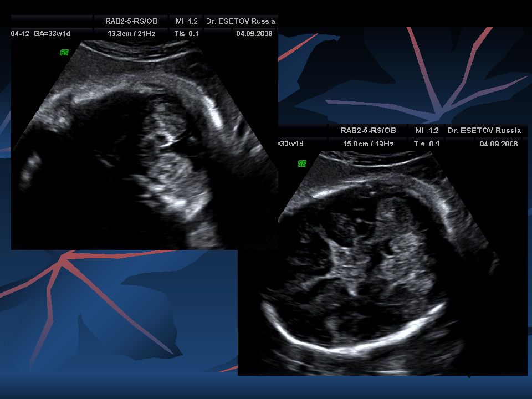The width and height of the screenshot is (532, 399).
Task: Click 'Dr. ESETOV Russia' on right scan header
Action: click(484, 130)
